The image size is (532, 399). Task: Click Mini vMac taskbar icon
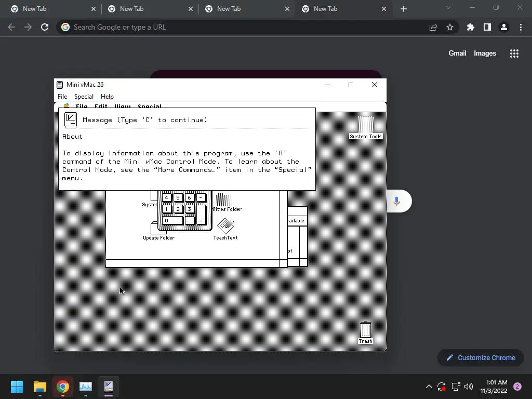pos(109,387)
